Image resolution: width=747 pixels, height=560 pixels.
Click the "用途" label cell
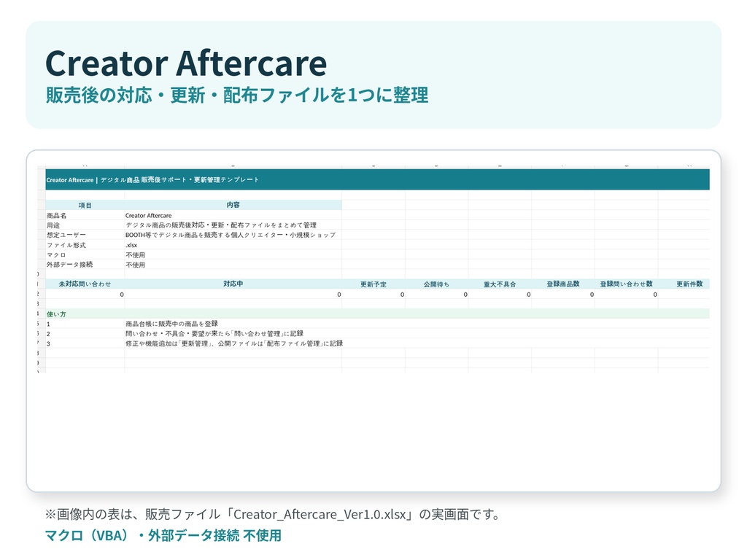tap(85, 225)
